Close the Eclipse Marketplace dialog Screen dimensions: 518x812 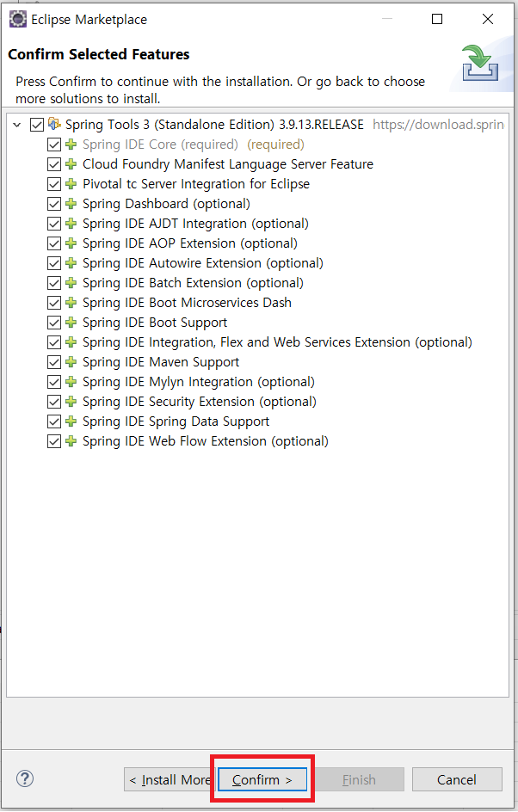coord(487,19)
